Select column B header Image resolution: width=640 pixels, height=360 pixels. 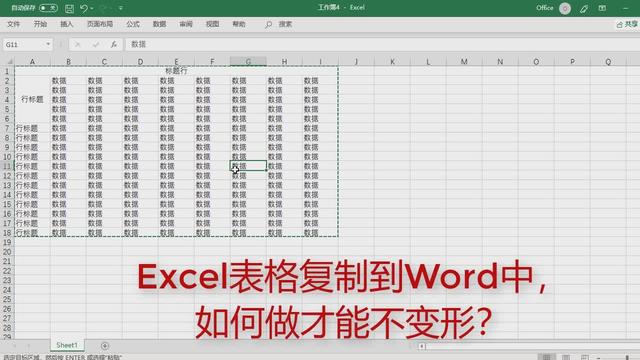(x=68, y=62)
